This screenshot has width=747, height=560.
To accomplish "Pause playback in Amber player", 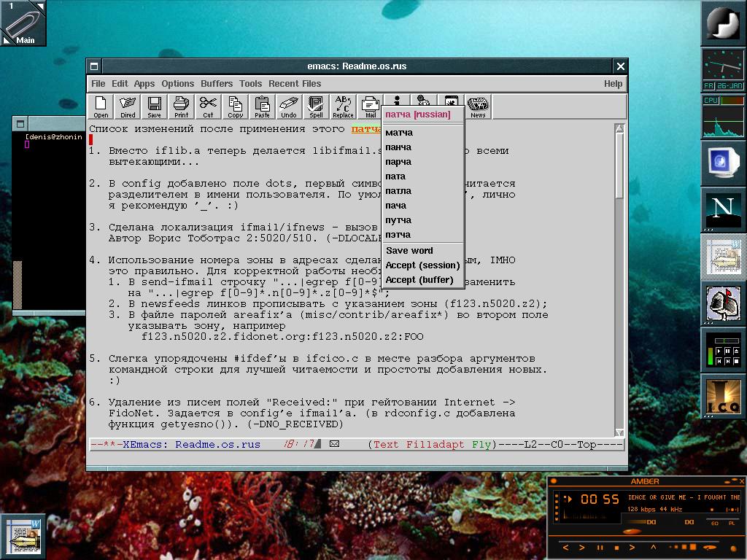I will [x=600, y=548].
